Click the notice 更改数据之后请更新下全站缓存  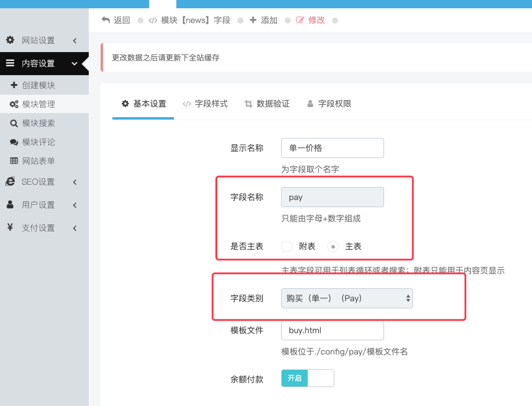[166, 58]
